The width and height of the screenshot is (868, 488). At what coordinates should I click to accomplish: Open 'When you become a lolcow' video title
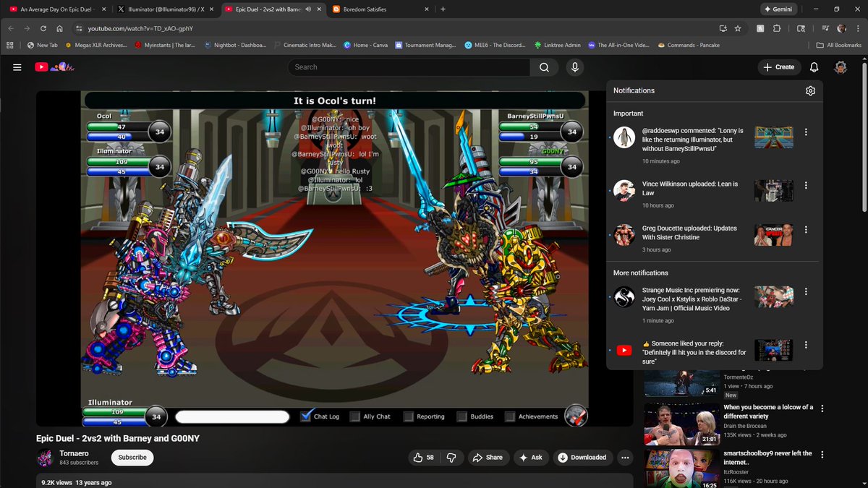click(x=768, y=411)
